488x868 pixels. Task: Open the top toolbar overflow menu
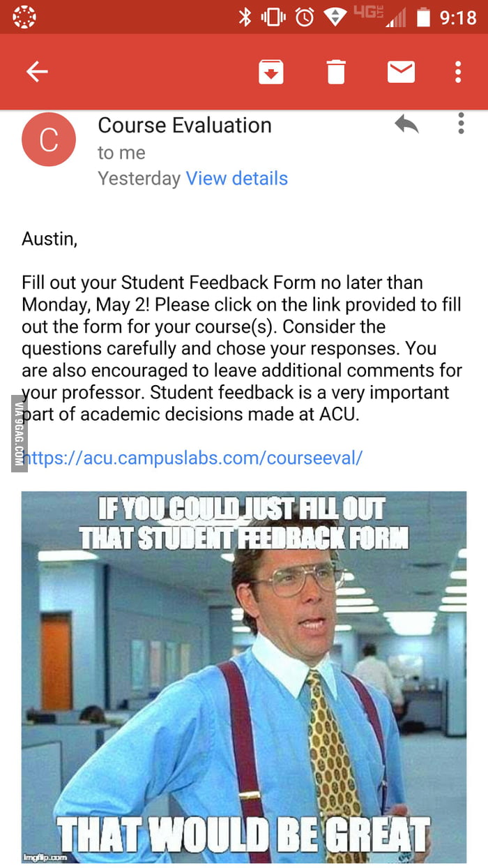(458, 71)
